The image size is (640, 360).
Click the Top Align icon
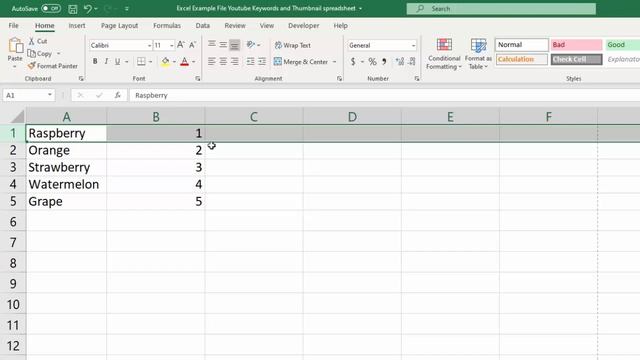[x=212, y=44]
